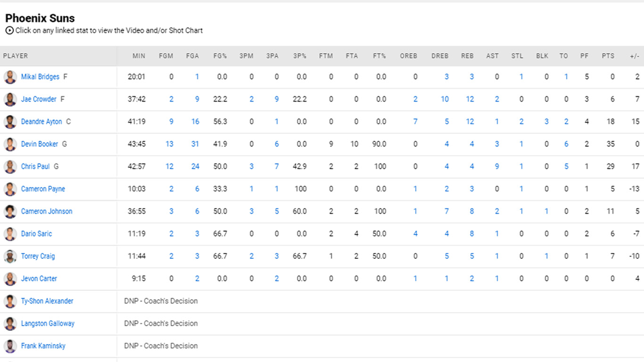Screen dimensions: 644x362
Task: Select Devin Booker's 90.0 free throw percentage
Action: point(380,144)
